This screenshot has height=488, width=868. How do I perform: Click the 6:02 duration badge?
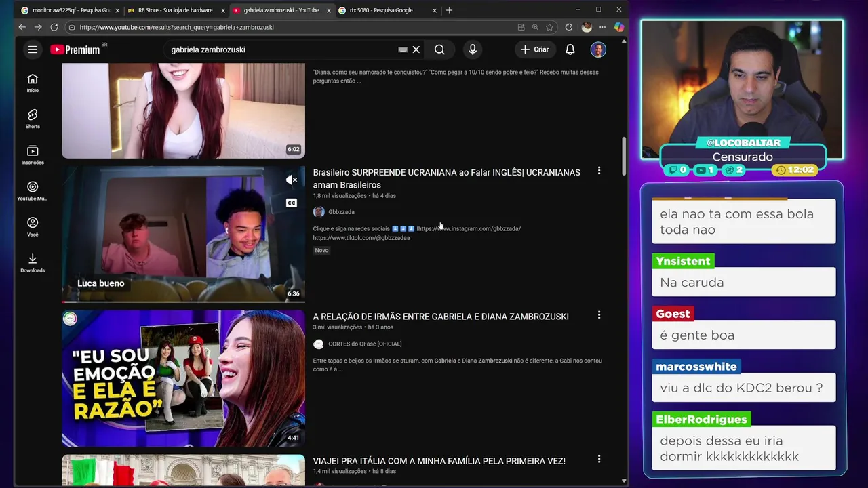[293, 149]
